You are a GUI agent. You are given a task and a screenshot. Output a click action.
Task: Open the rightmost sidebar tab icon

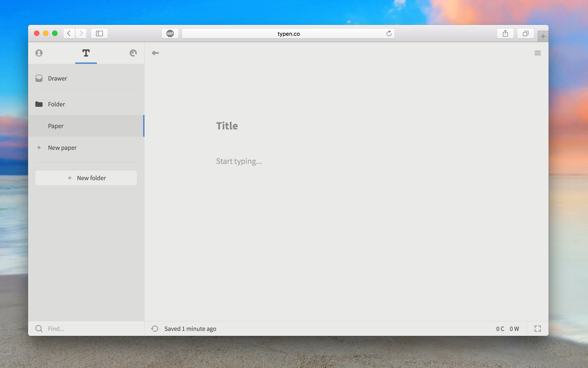click(133, 53)
